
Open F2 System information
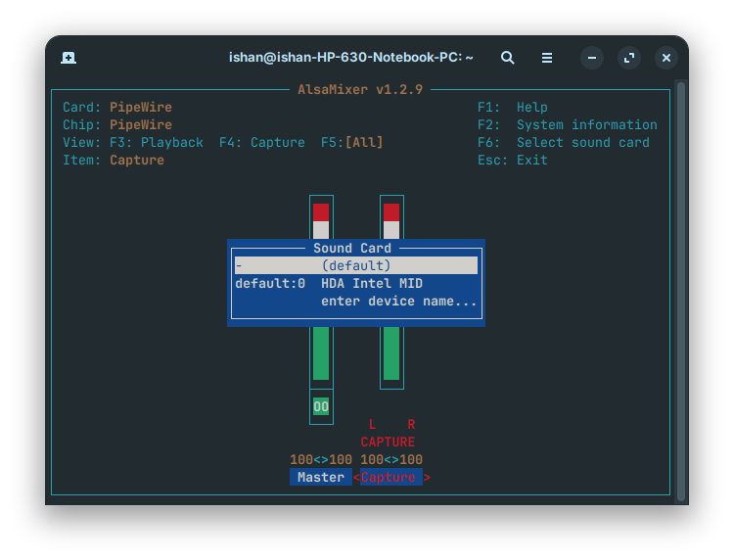(x=568, y=125)
